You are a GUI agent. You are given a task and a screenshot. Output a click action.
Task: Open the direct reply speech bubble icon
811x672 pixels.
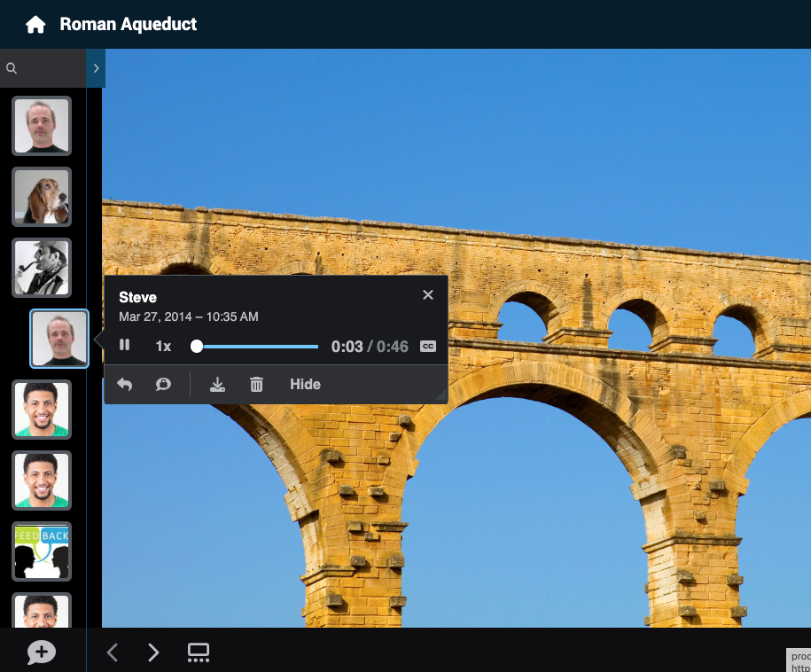[x=163, y=385]
